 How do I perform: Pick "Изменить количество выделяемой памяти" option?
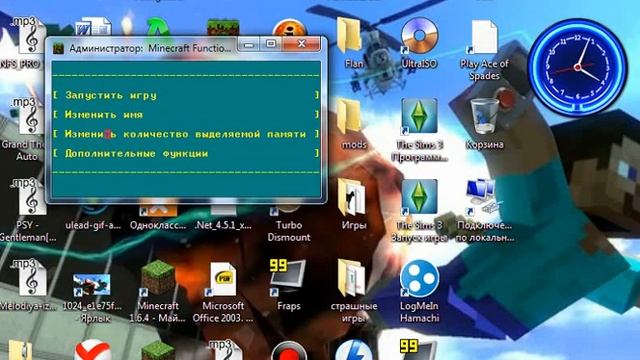click(x=186, y=134)
